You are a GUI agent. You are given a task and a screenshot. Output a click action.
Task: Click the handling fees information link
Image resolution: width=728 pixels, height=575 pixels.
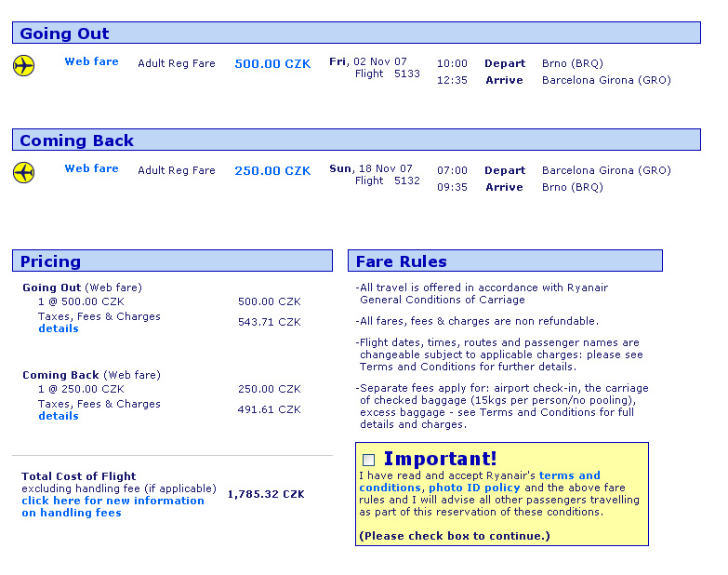[x=113, y=507]
